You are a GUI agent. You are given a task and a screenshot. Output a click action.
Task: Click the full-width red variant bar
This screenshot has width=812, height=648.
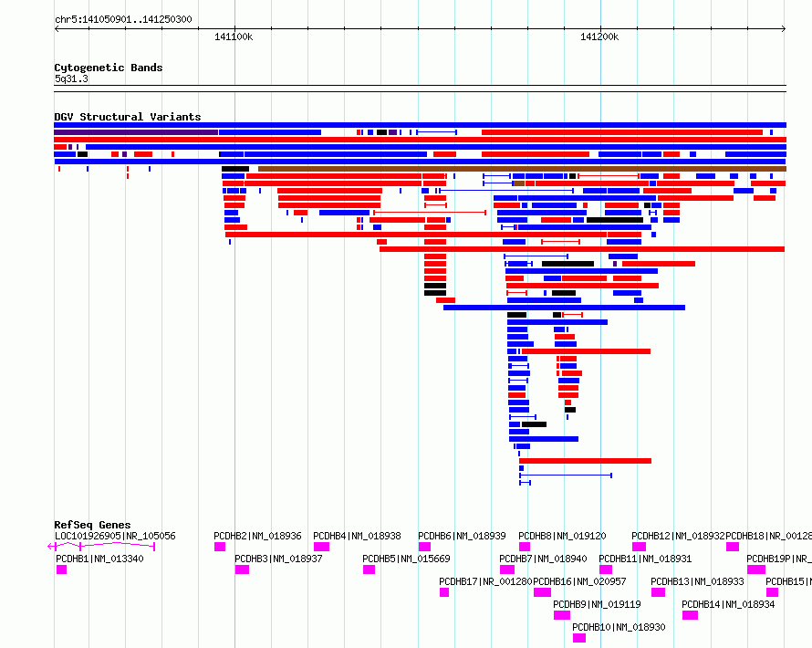[x=420, y=140]
